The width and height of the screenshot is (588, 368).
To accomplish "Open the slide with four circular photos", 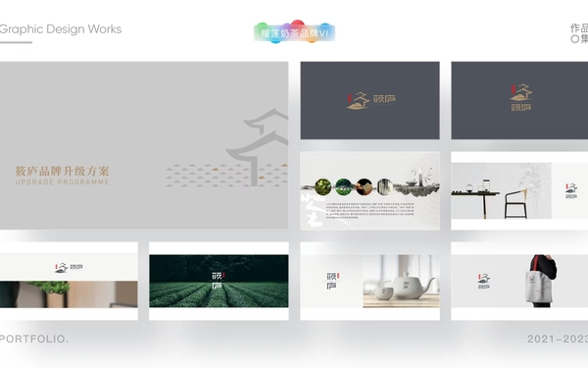I will 369,190.
